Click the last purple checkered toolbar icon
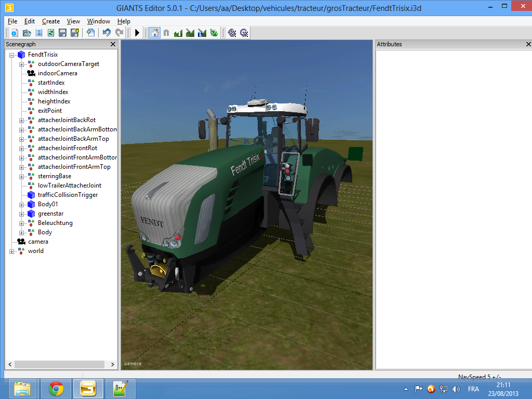 pyautogui.click(x=244, y=33)
